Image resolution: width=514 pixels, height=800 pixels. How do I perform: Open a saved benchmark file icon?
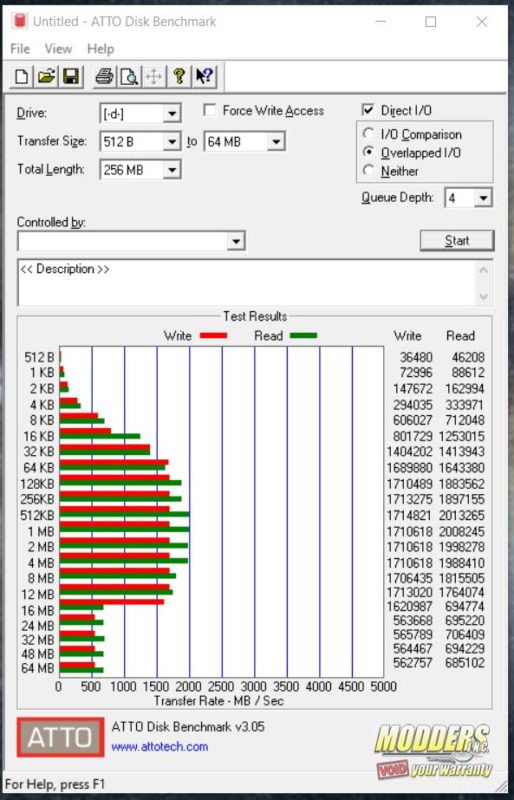[46, 77]
